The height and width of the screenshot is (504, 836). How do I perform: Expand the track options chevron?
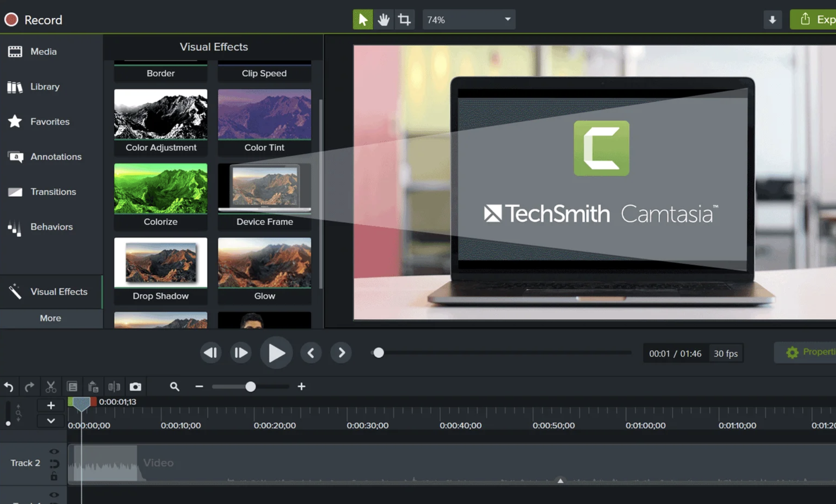51,421
